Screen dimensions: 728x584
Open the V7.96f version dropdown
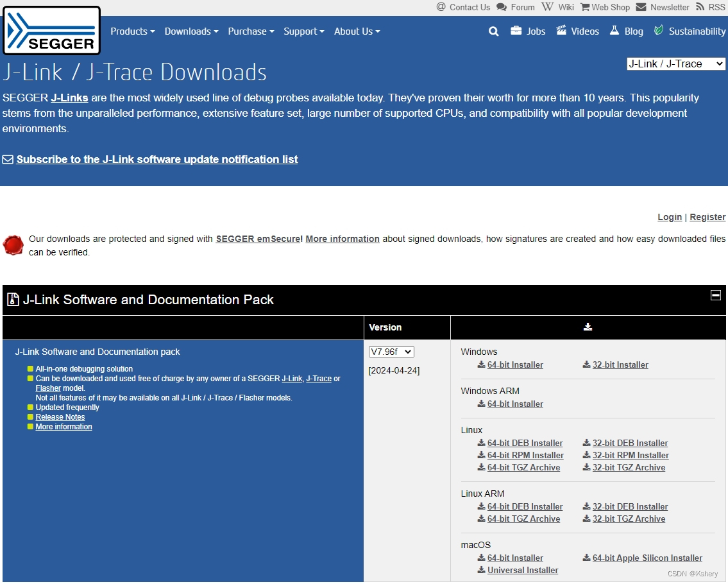click(x=391, y=352)
